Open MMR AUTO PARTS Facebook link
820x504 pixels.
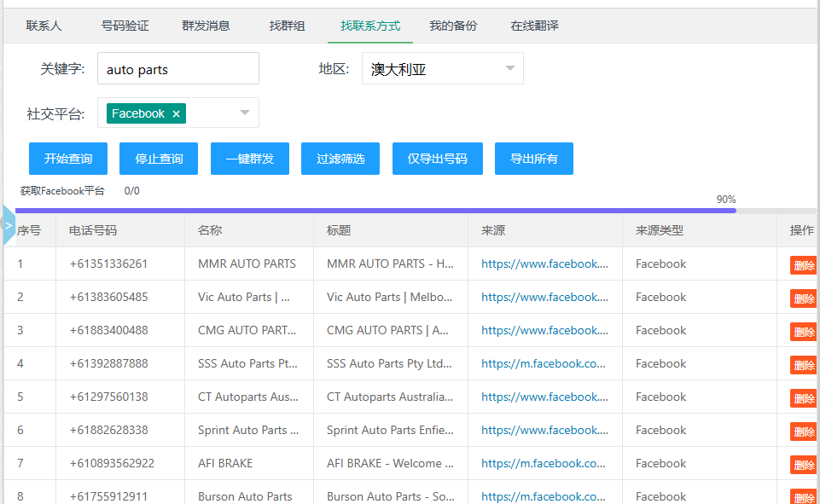coord(544,264)
